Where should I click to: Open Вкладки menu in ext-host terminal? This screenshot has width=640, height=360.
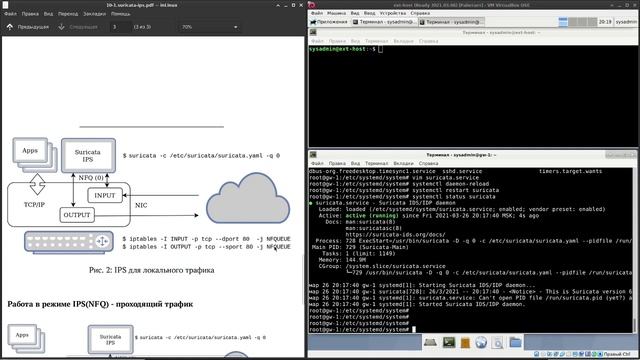(403, 41)
